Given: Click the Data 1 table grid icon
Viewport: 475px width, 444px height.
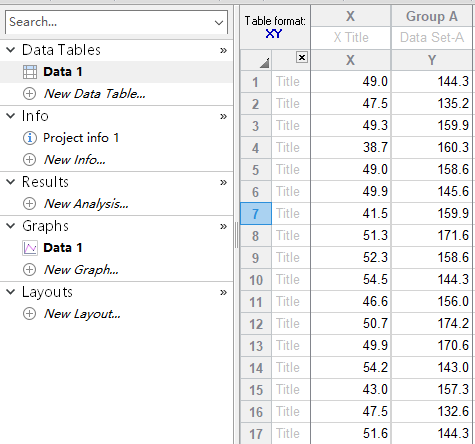Looking at the screenshot, I should 30,72.
